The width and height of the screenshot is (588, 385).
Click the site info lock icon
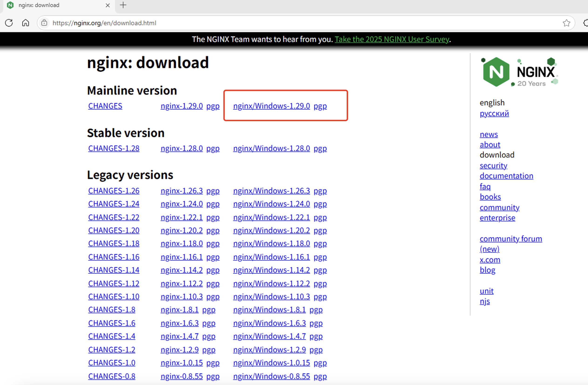[44, 23]
